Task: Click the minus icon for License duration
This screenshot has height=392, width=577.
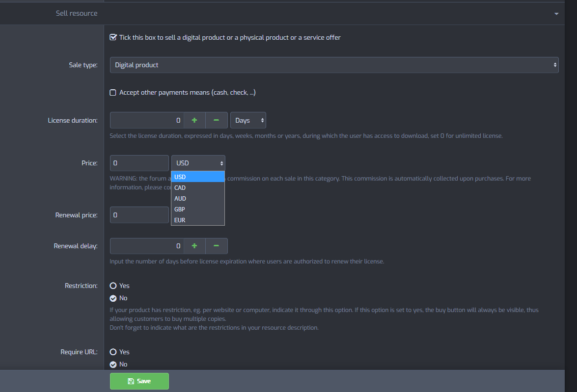Action: 217,120
